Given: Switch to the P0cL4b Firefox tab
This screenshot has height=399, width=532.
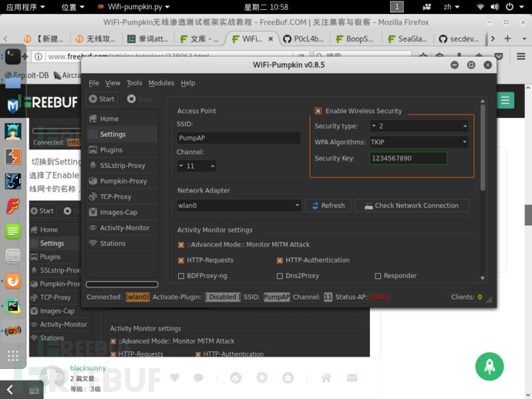Looking at the screenshot, I should click(x=304, y=39).
